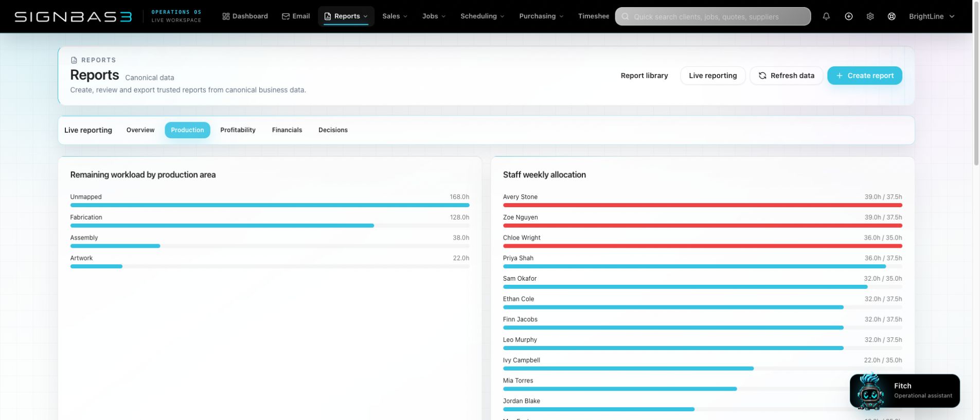Click 'Remaining workload by production area' heading
Image resolution: width=980 pixels, height=420 pixels.
tap(143, 175)
